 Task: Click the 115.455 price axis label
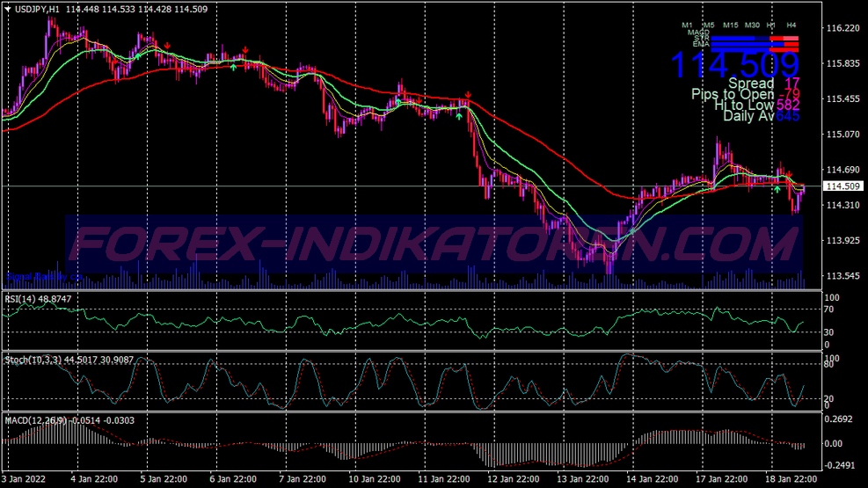tap(842, 99)
